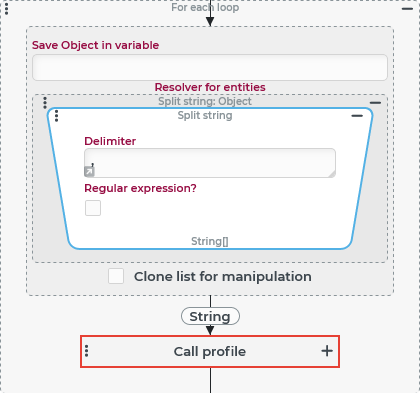This screenshot has height=393, width=420.
Task: Minimize the highlighted Split string node
Action: [357, 116]
